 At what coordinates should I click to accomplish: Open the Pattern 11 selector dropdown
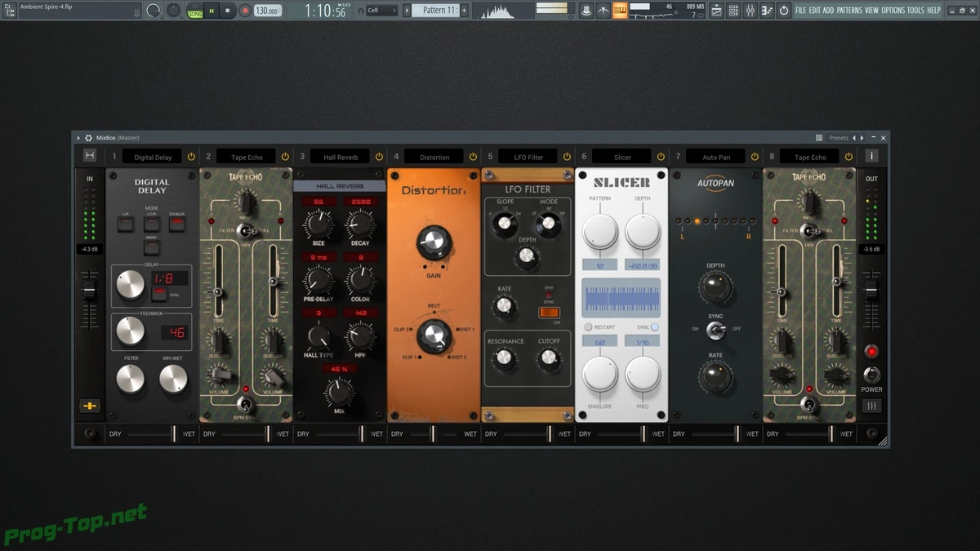point(434,11)
